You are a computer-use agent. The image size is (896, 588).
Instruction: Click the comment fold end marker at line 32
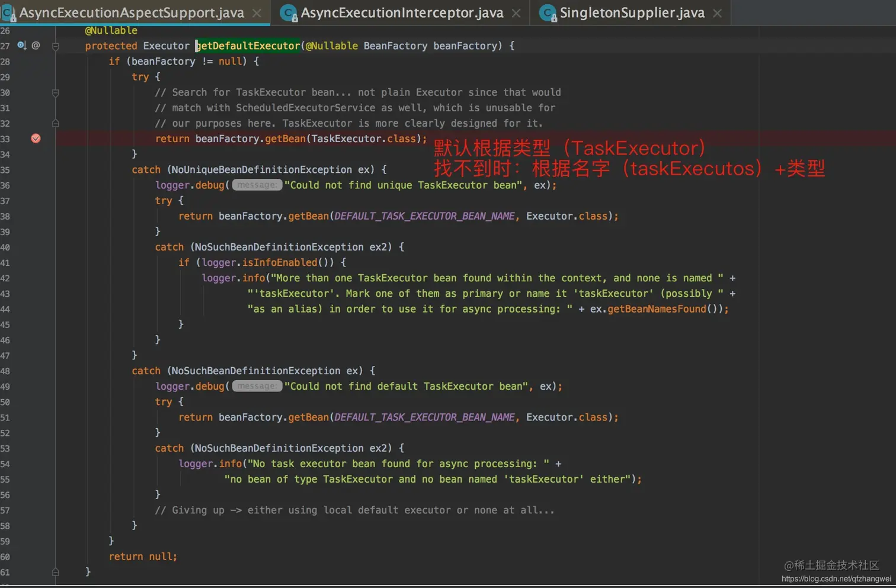point(56,123)
